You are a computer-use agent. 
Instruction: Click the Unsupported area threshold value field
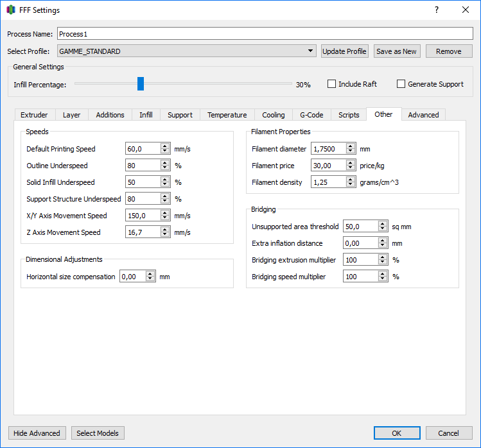click(360, 227)
